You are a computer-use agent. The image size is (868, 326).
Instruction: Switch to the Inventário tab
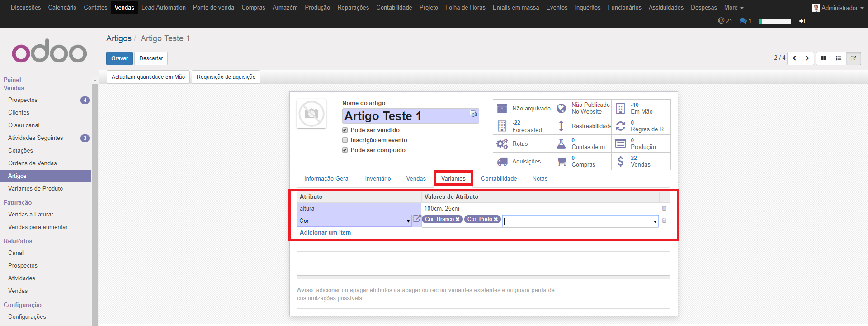coord(377,179)
